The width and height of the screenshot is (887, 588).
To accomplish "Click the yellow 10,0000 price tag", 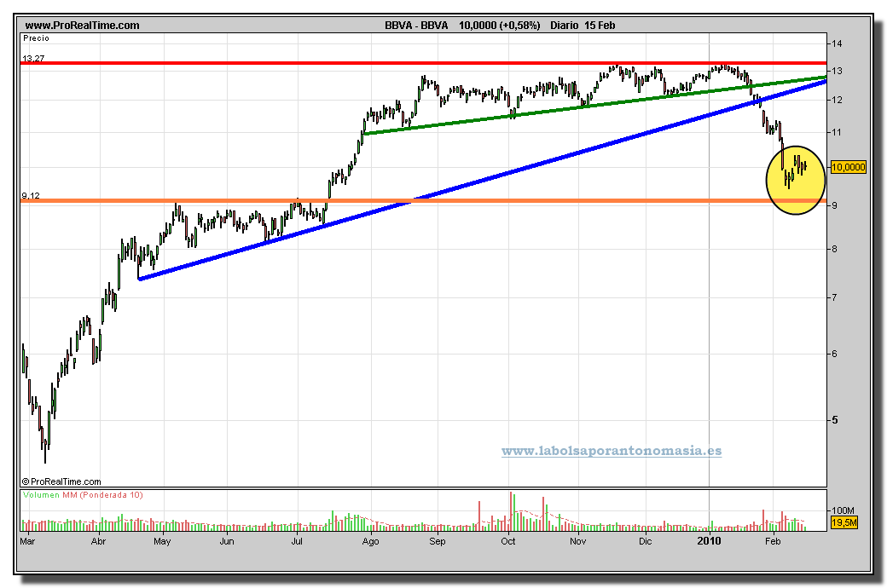I will click(848, 167).
